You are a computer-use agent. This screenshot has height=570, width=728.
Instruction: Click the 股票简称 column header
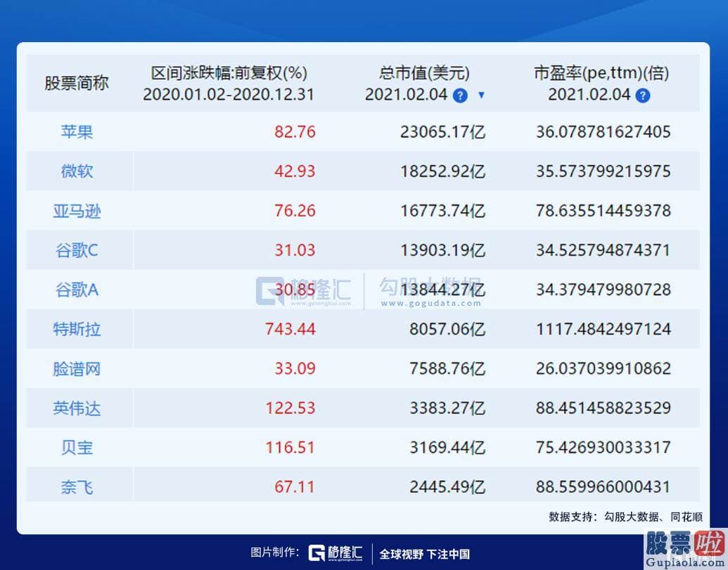coord(77,83)
